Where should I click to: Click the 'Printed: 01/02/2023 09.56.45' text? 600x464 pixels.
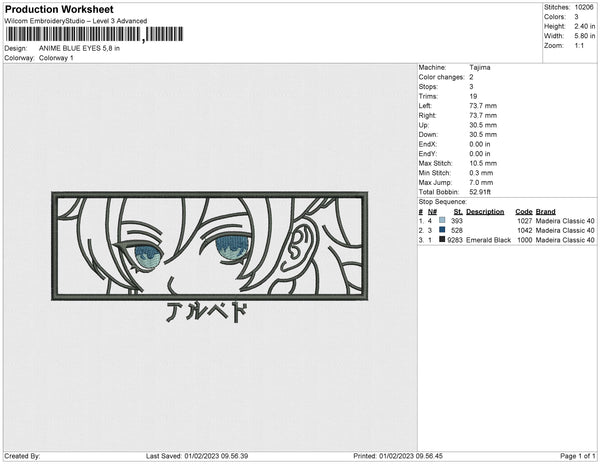[398, 456]
